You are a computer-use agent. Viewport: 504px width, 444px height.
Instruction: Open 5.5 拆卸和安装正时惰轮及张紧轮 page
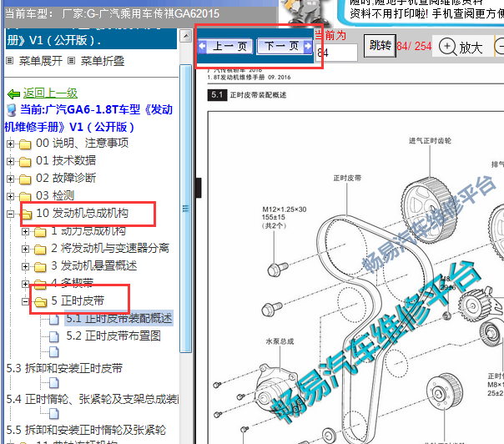tap(86, 430)
